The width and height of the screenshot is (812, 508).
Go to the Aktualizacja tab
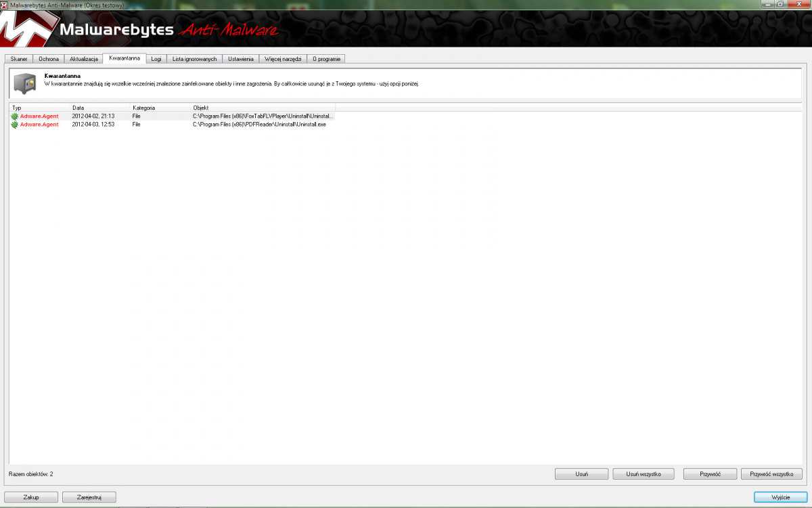pyautogui.click(x=84, y=59)
